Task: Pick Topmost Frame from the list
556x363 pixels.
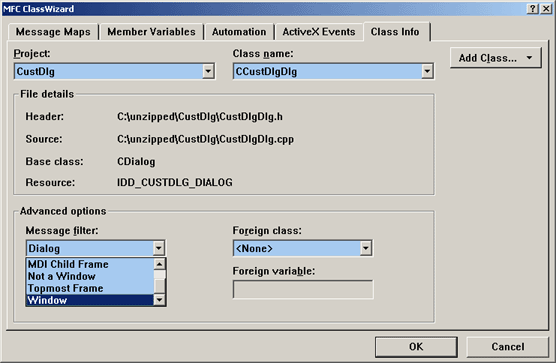Action: point(90,289)
